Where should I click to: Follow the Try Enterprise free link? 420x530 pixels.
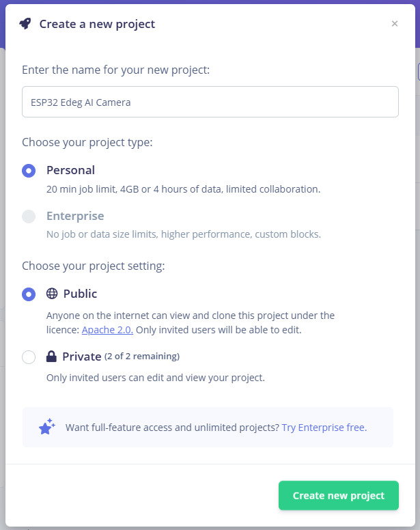pos(324,428)
